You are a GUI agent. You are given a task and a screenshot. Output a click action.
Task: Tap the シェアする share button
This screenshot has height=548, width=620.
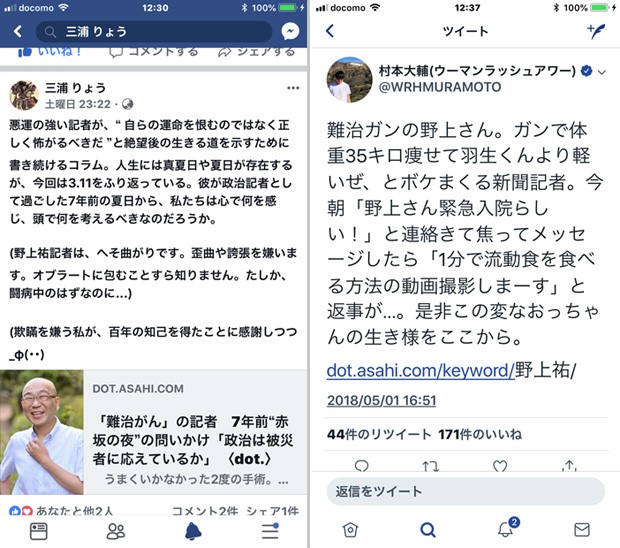click(257, 52)
